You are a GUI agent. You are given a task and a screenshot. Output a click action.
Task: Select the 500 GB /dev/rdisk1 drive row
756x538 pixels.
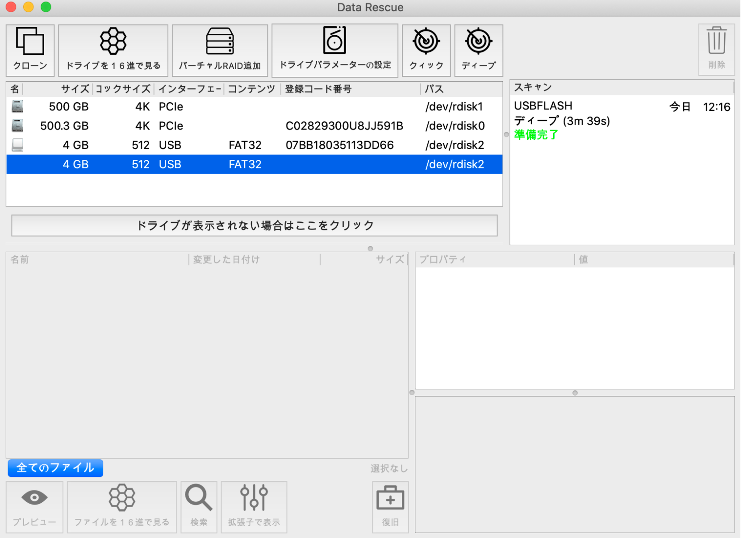coord(254,107)
